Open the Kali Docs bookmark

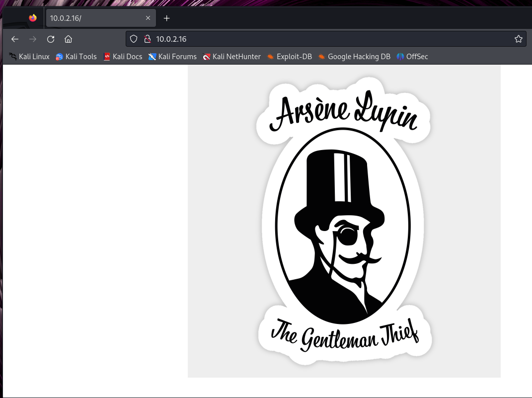coord(123,57)
